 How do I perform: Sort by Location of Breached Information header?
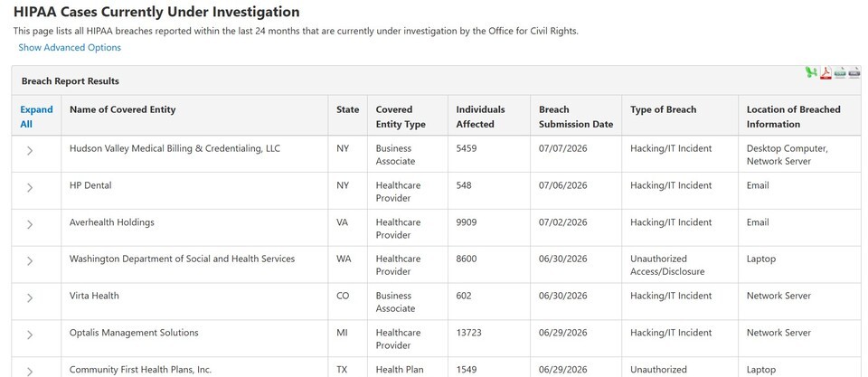pos(793,117)
